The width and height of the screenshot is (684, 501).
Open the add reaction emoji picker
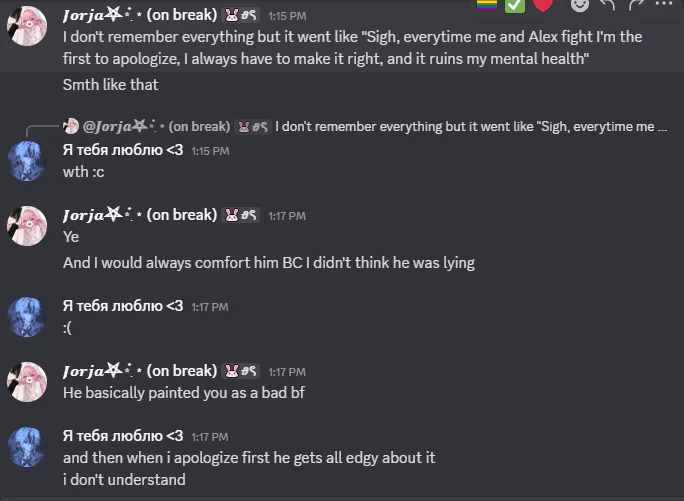580,5
